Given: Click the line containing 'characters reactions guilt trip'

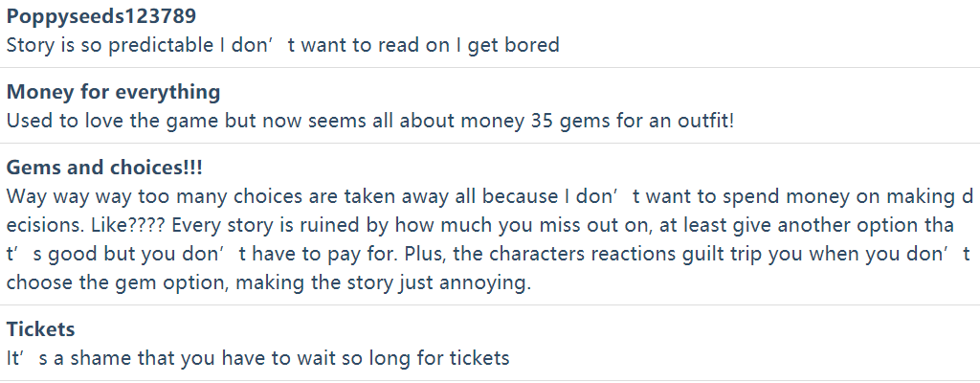Looking at the screenshot, I should tap(488, 254).
